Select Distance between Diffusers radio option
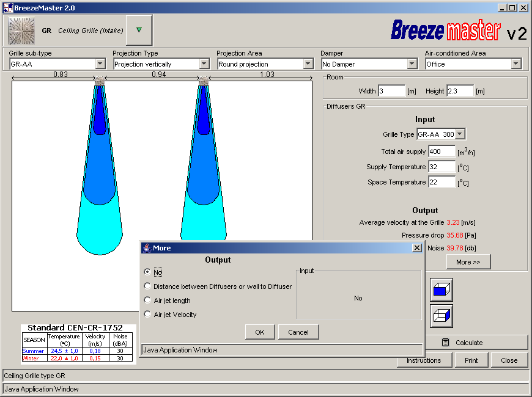 coord(147,286)
